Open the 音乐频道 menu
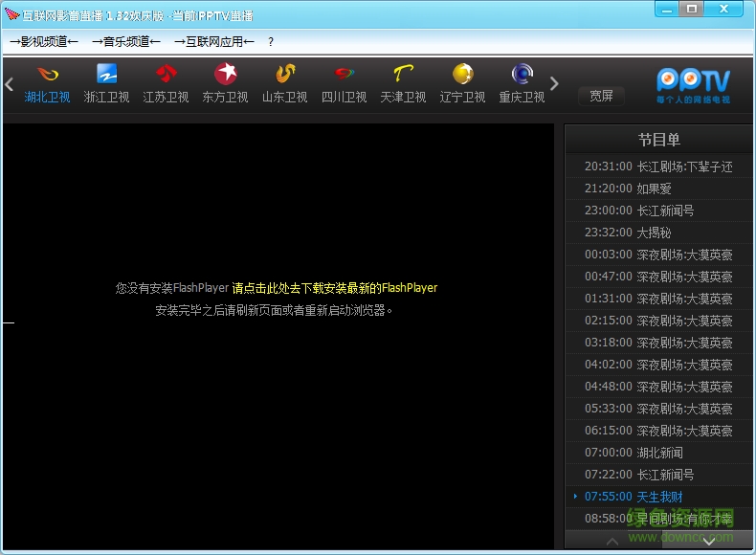Screen dimensions: 756x555 tap(126, 42)
